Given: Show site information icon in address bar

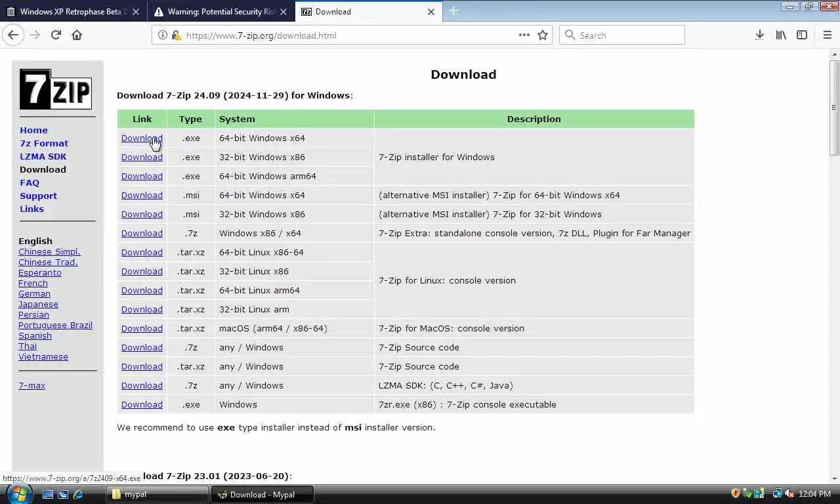Looking at the screenshot, I should (163, 35).
